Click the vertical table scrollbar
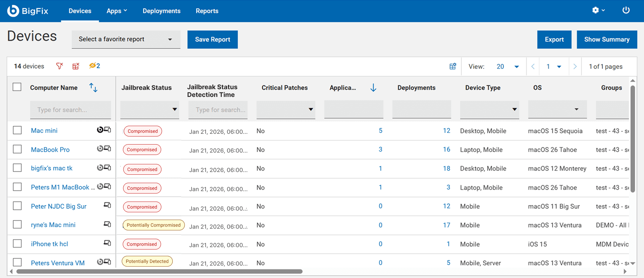 click(633, 139)
